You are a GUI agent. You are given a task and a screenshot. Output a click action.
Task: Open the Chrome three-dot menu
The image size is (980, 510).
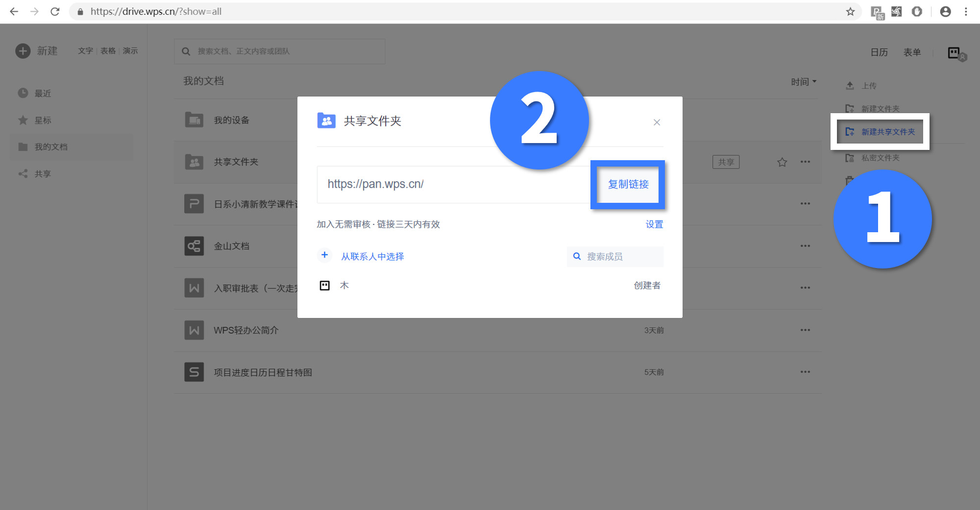[x=966, y=11]
